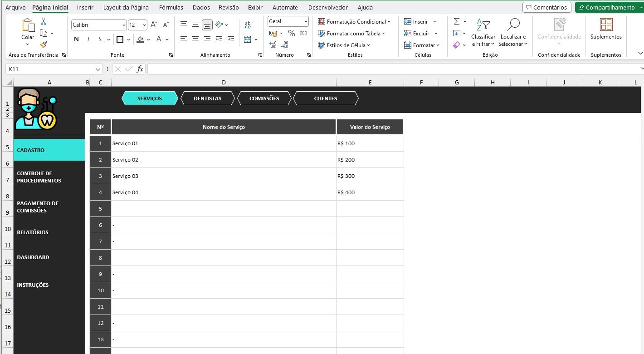Click the increase font size icon
The image size is (644, 354).
pyautogui.click(x=154, y=25)
